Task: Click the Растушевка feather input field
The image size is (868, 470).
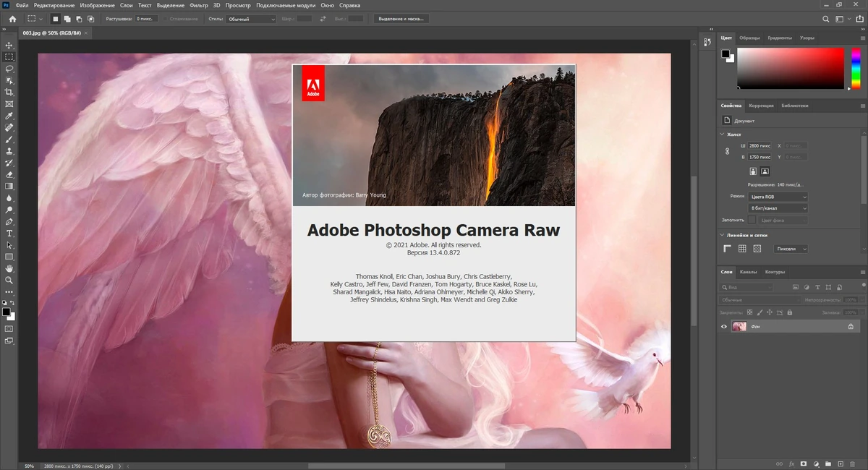Action: (x=146, y=19)
